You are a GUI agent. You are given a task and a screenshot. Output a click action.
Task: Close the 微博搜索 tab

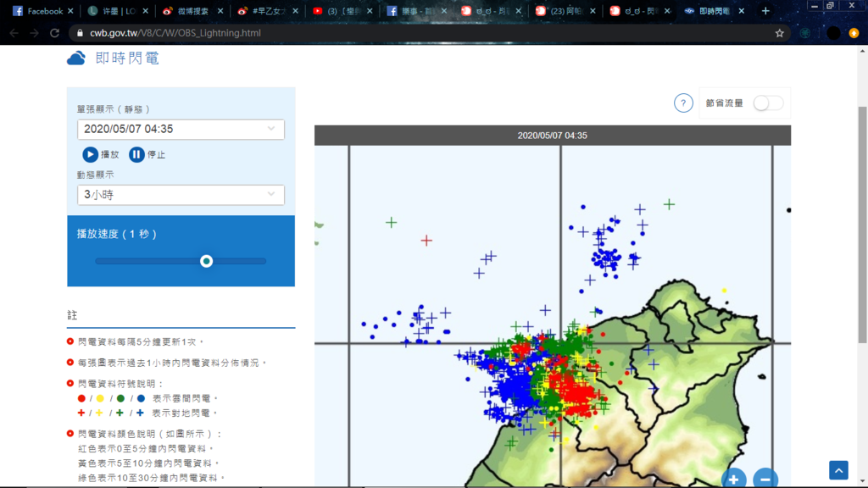click(x=220, y=10)
